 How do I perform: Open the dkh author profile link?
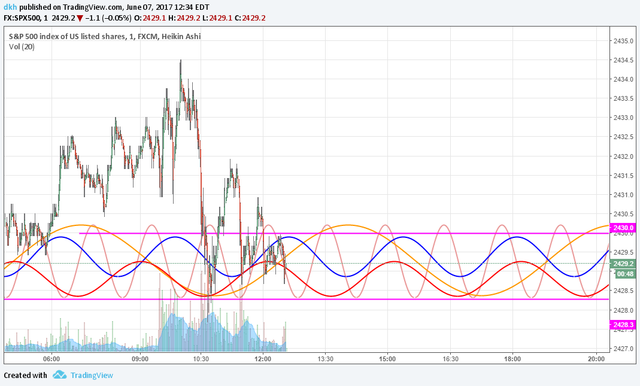pyautogui.click(x=10, y=7)
